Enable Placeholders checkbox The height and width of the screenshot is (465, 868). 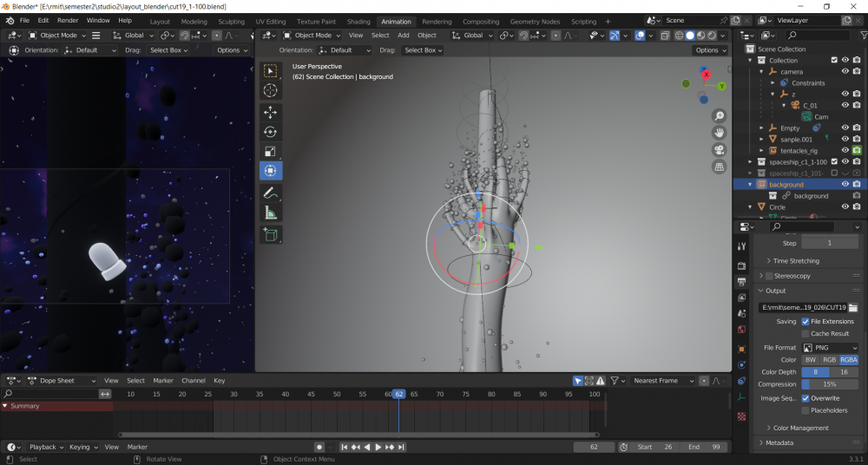(806, 410)
